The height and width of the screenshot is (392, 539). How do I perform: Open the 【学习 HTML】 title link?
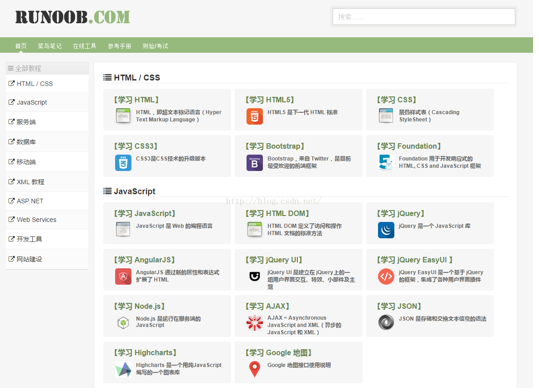(x=138, y=101)
